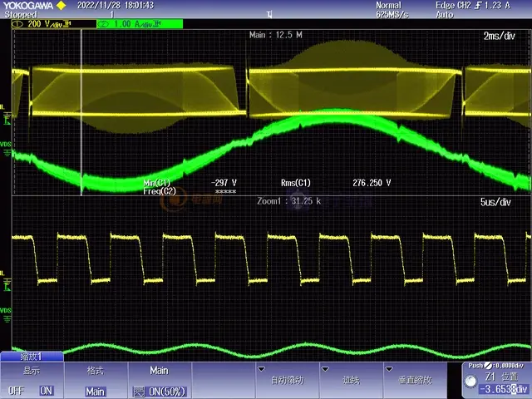Turn the zoom display ON
The height and width of the screenshot is (399, 532).
[x=47, y=391]
